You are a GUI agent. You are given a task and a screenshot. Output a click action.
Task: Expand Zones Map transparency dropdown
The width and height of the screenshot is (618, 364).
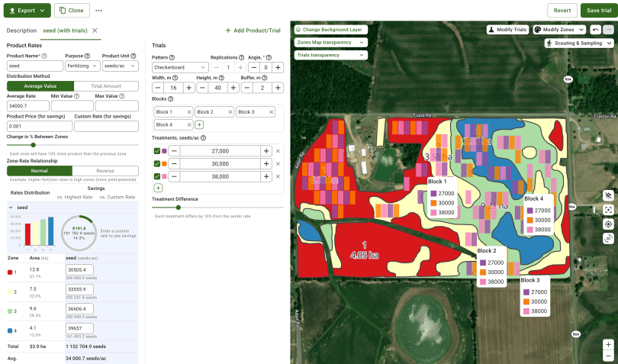point(330,42)
